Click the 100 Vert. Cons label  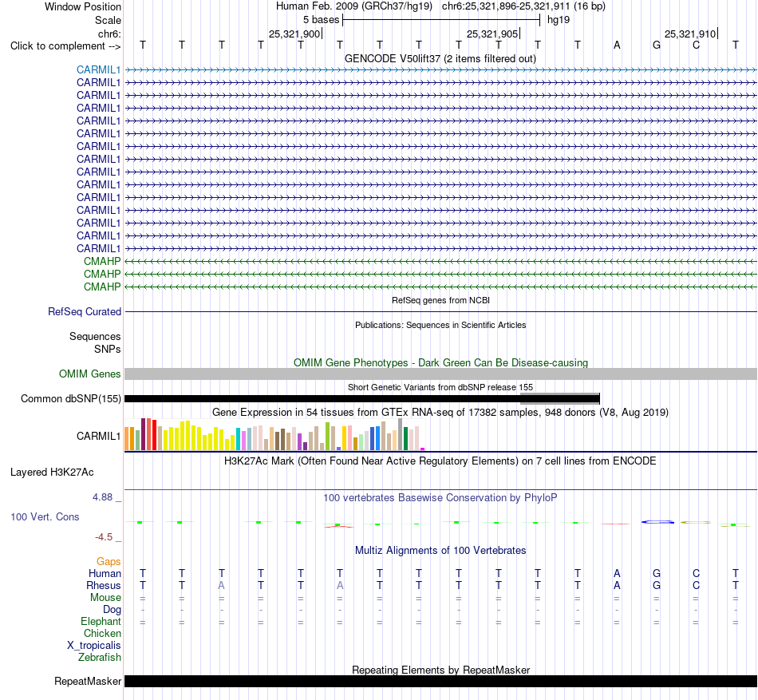point(45,516)
